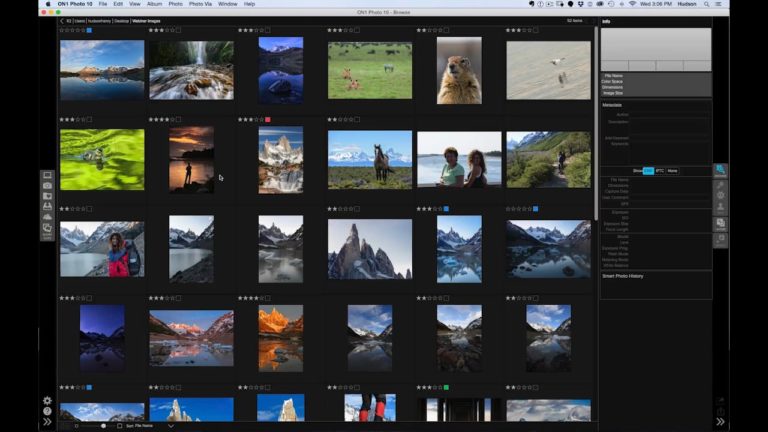Screen dimensions: 768x432
Task: Open the cloud storage icon in sidebar
Action: click(x=47, y=216)
